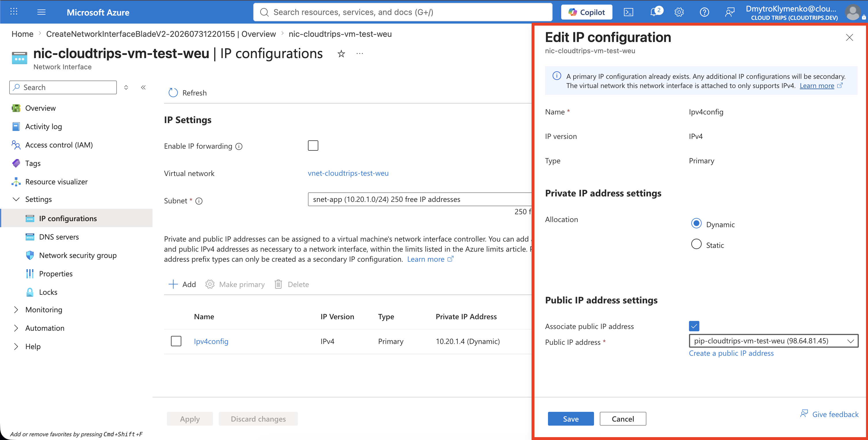Click the network interface resource icon
Screen dimensions: 868x440
click(19, 58)
